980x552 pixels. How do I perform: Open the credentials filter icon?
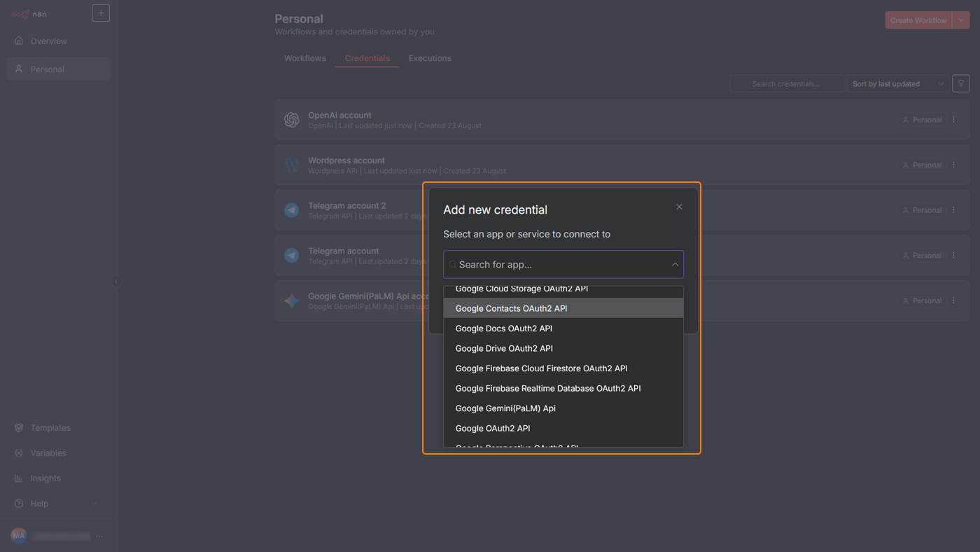[961, 83]
